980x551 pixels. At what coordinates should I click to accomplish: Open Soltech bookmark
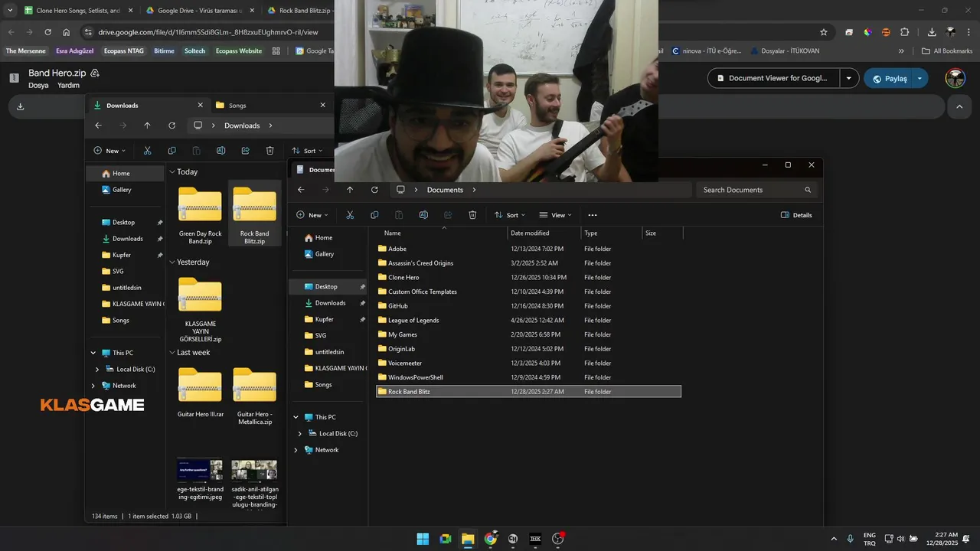(x=194, y=51)
